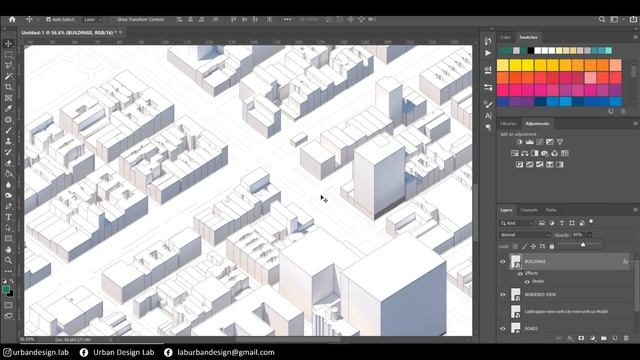This screenshot has width=640, height=360.
Task: Select the Move tool in the toolbar
Action: pyautogui.click(x=8, y=44)
